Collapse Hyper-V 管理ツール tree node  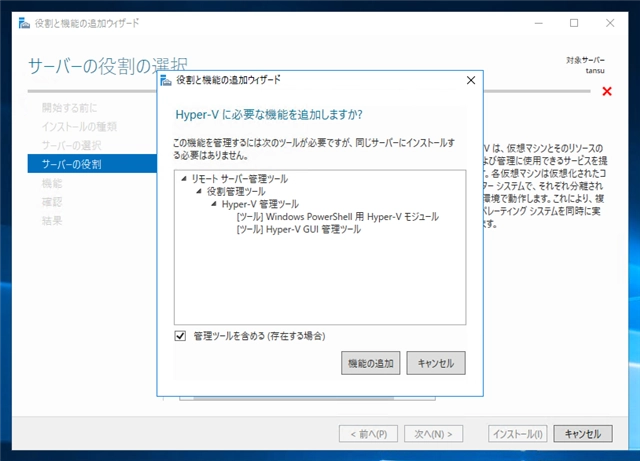[213, 204]
